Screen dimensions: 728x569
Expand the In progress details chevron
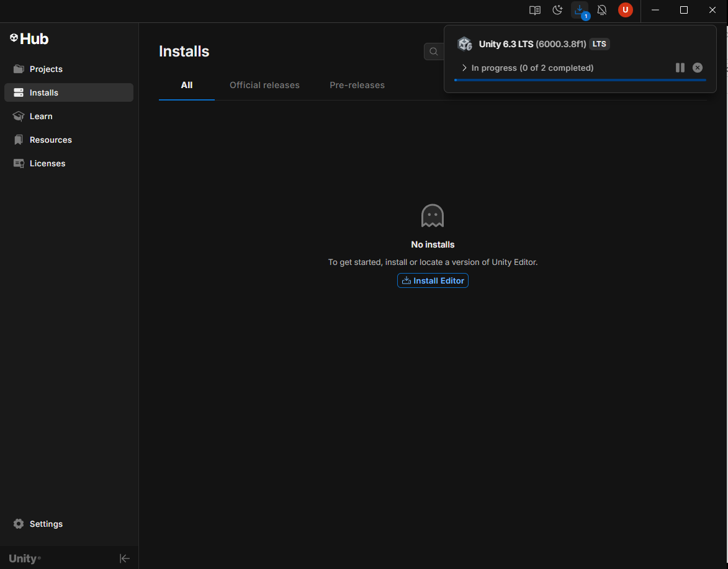tap(464, 68)
